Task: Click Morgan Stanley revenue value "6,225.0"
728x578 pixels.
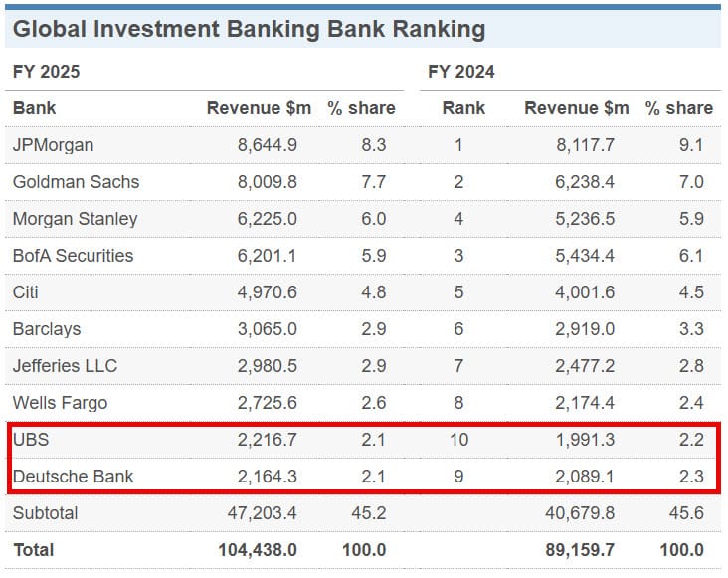Action: point(267,219)
